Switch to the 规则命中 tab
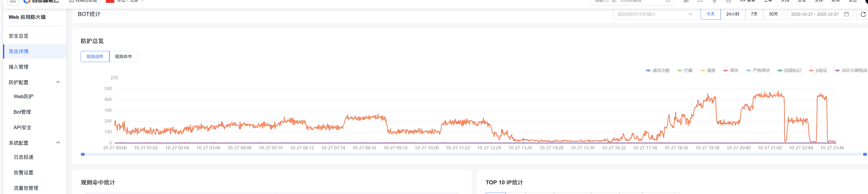Viewport: 868px width, 194px height. pos(123,57)
